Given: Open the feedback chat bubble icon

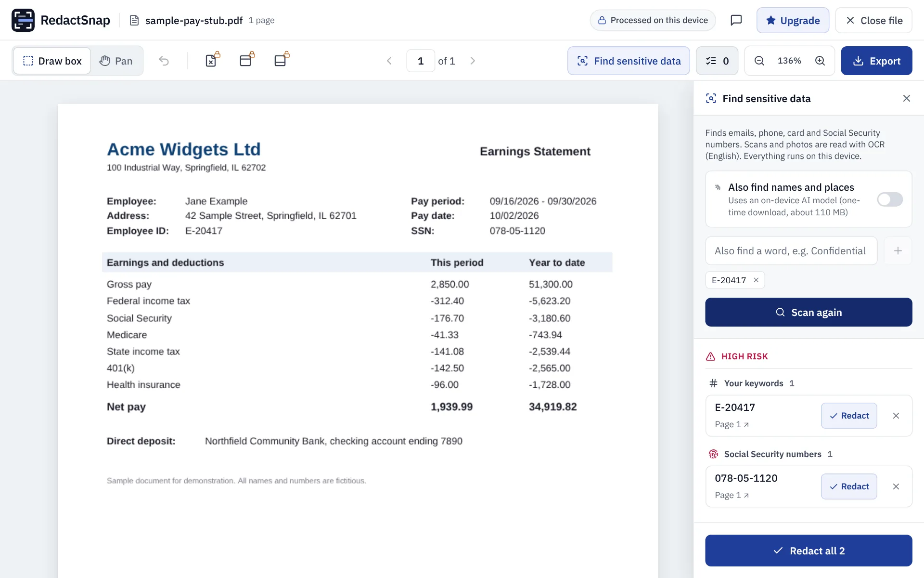Looking at the screenshot, I should [736, 20].
